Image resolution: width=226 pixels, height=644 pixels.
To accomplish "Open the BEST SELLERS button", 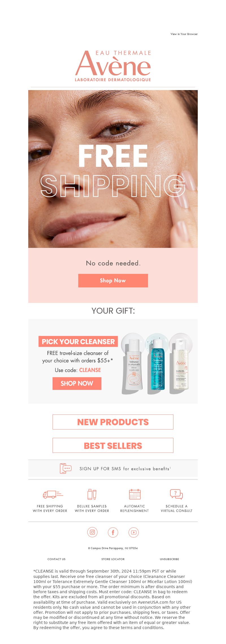I will pyautogui.click(x=113, y=445).
